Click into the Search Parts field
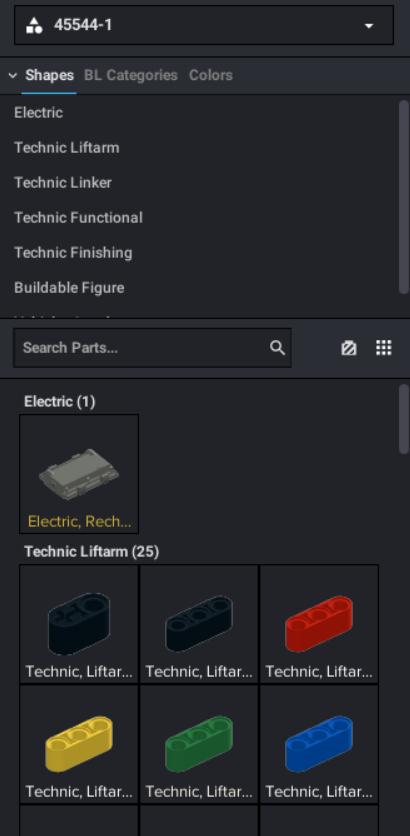The image size is (410, 836). pyautogui.click(x=152, y=348)
